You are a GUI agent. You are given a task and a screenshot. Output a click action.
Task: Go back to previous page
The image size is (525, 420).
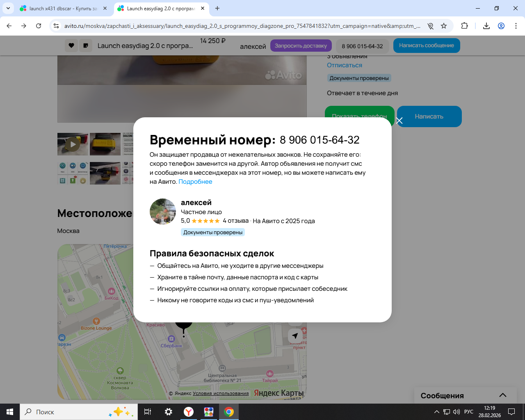point(9,26)
